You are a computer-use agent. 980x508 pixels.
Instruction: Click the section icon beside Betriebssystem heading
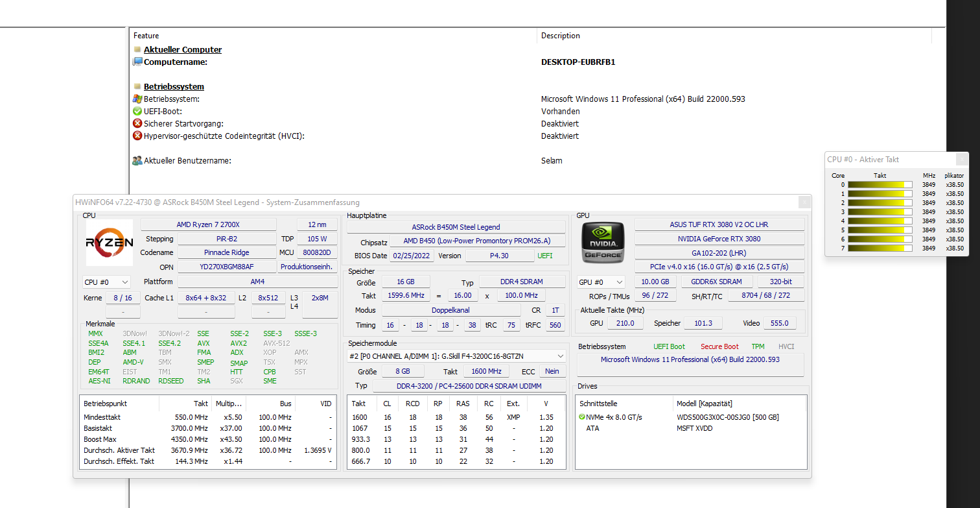tap(137, 86)
